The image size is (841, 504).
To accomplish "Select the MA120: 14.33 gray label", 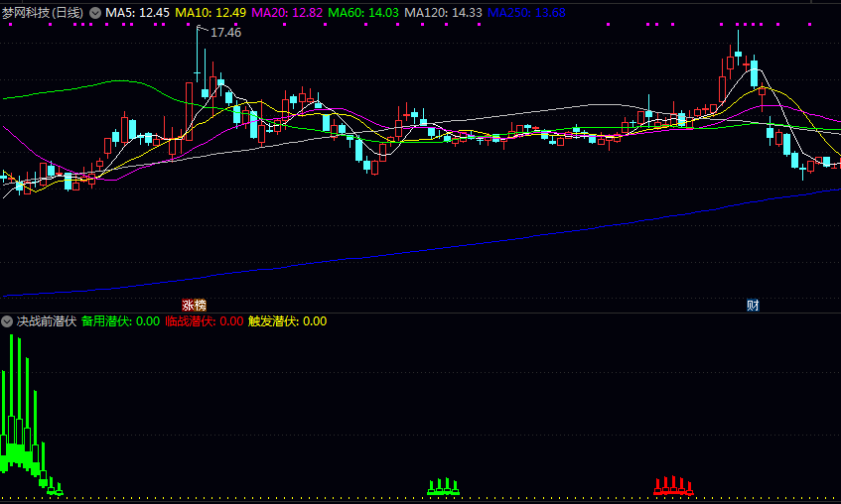I will [443, 13].
